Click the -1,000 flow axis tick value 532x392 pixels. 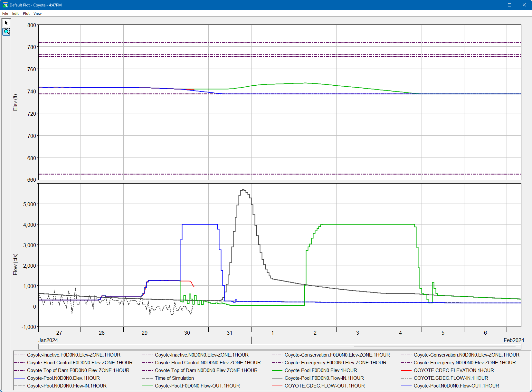[29, 327]
